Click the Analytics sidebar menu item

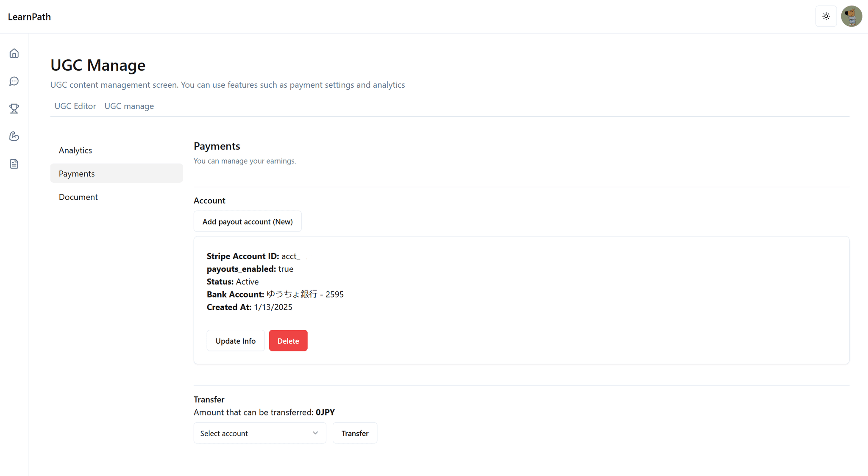75,150
